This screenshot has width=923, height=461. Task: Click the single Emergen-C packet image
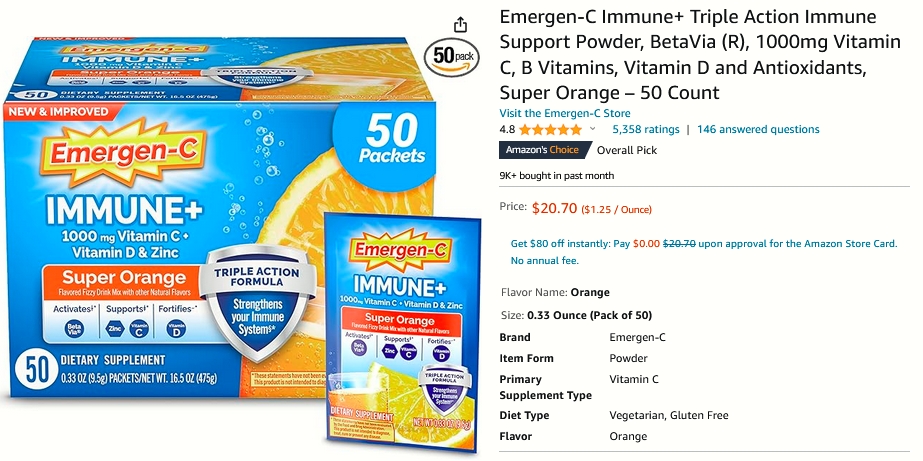coord(402,333)
